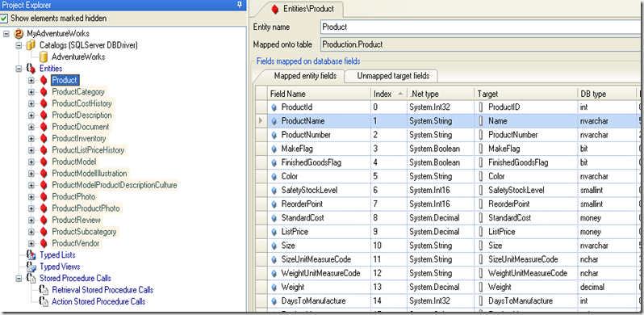Sort by the Index column header
Screen dimensions: 644x315
click(389, 94)
